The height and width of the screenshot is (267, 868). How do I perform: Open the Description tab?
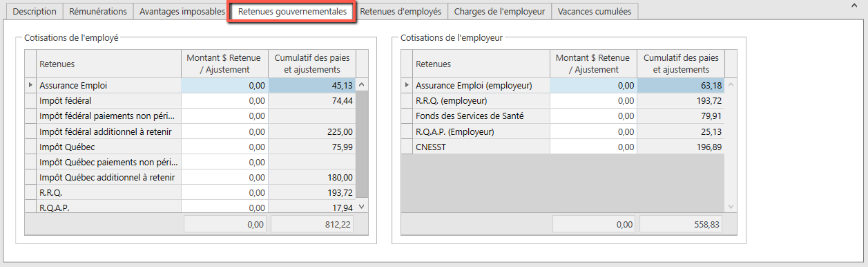coord(35,12)
